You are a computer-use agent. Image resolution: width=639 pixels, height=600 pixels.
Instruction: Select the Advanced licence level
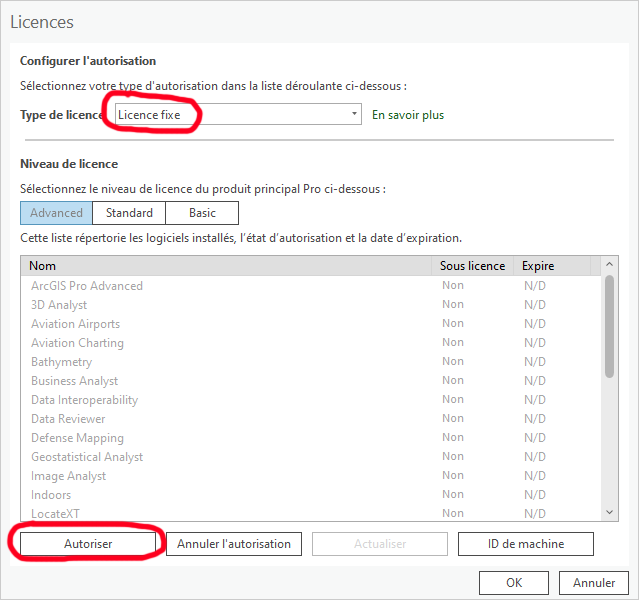point(56,213)
